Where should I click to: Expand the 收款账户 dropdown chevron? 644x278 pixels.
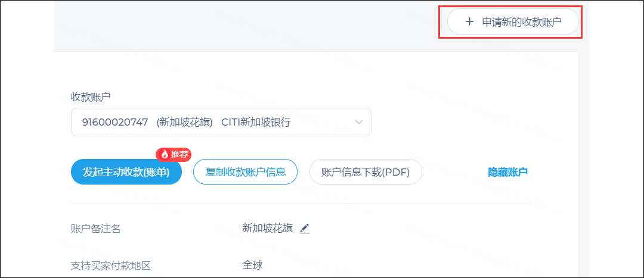[x=359, y=122]
